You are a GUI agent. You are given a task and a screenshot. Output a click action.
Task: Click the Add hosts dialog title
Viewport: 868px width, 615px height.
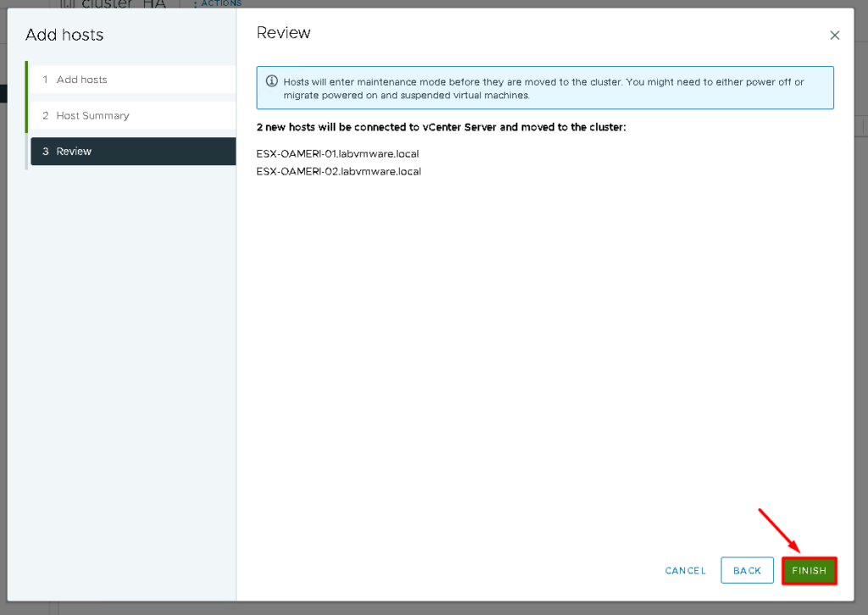(64, 35)
